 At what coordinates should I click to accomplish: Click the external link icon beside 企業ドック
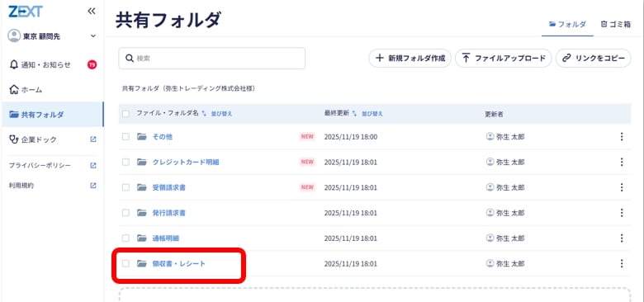tap(93, 139)
